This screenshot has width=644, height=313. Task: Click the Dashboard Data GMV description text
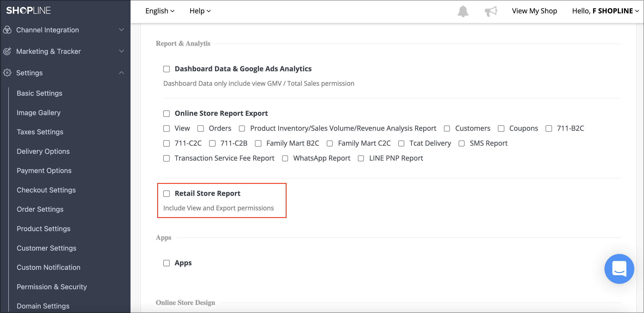click(259, 83)
